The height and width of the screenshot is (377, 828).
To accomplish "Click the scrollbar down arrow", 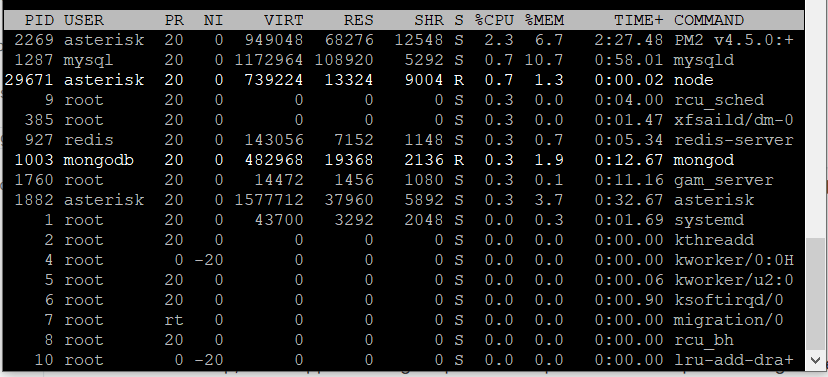I will [816, 361].
